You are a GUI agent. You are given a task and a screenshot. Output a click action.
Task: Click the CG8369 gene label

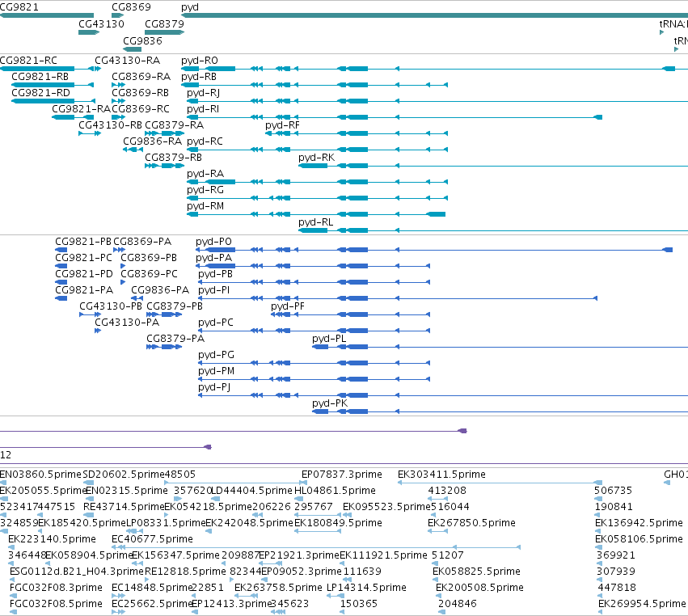131,7
